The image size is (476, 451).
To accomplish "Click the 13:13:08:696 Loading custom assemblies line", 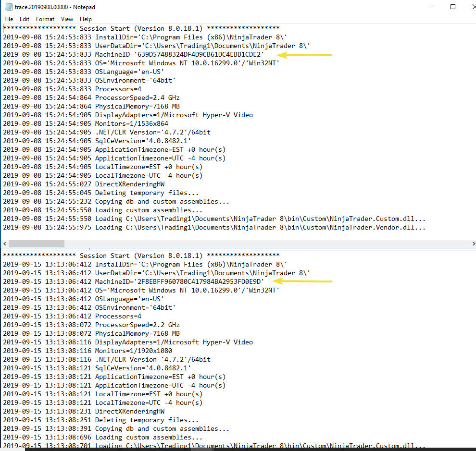I will [x=102, y=438].
